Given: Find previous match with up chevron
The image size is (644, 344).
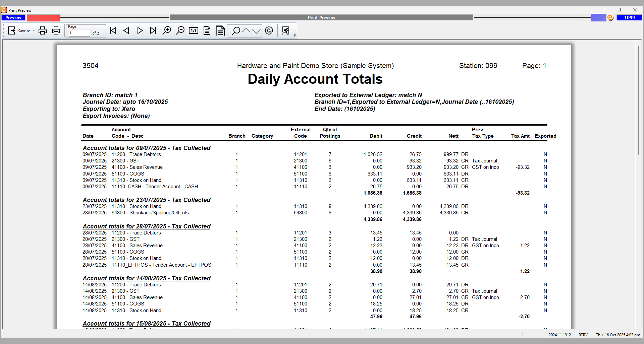Looking at the screenshot, I should click(x=247, y=30).
